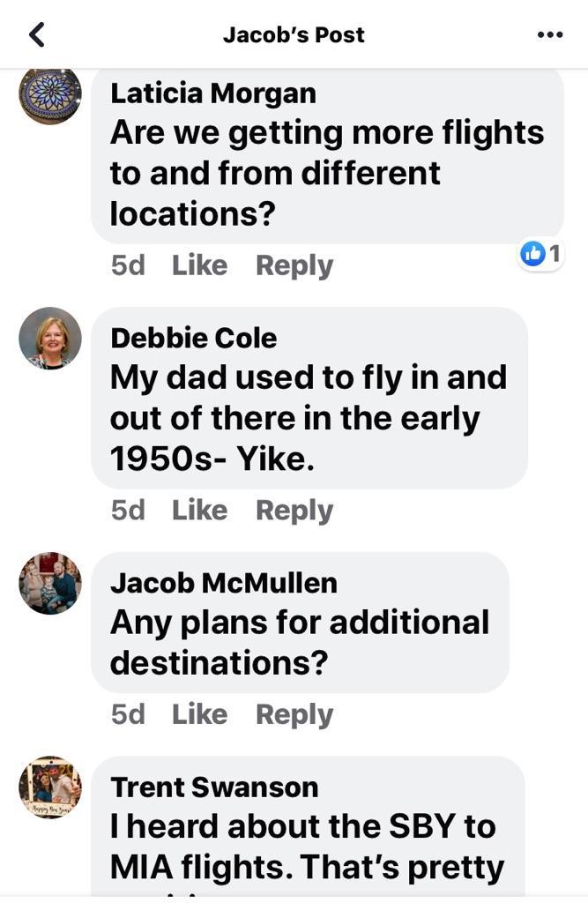
Task: Open Trent Swanson's name link
Action: coord(214,787)
